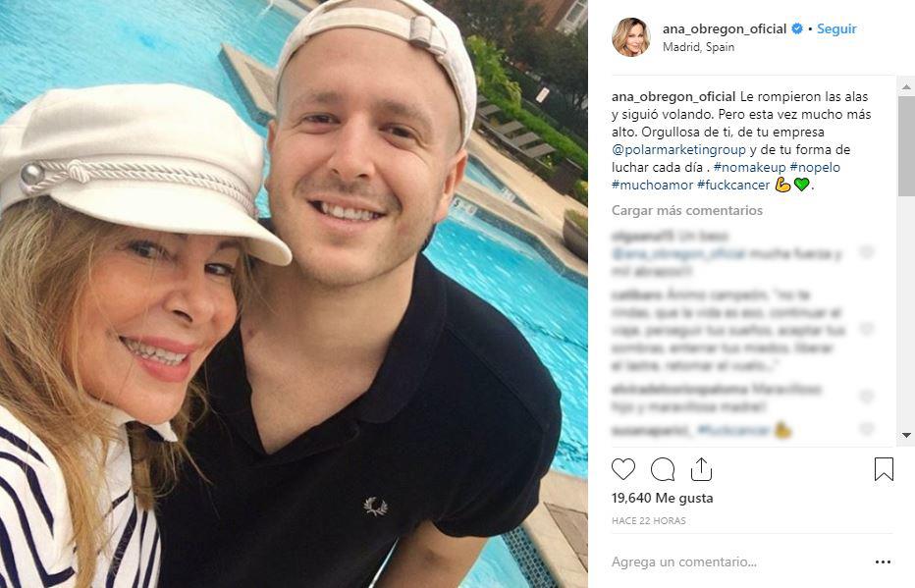This screenshot has width=915, height=588.
Task: Like the fourth comment's small heart icon
Action: (x=867, y=429)
